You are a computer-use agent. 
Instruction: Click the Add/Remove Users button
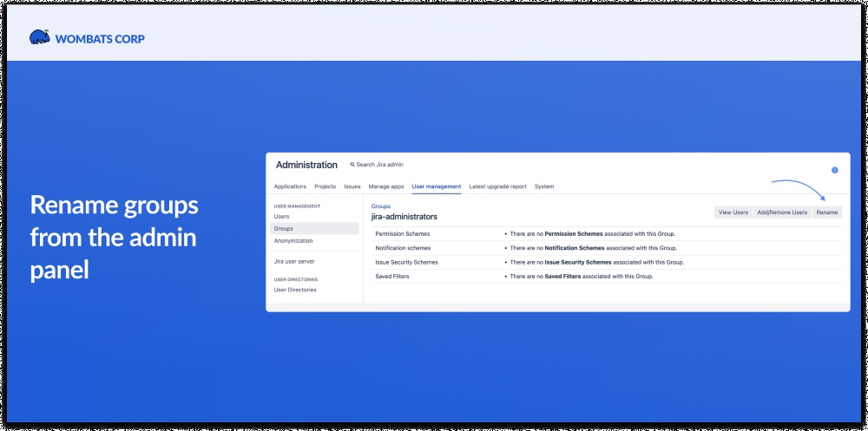coord(782,212)
